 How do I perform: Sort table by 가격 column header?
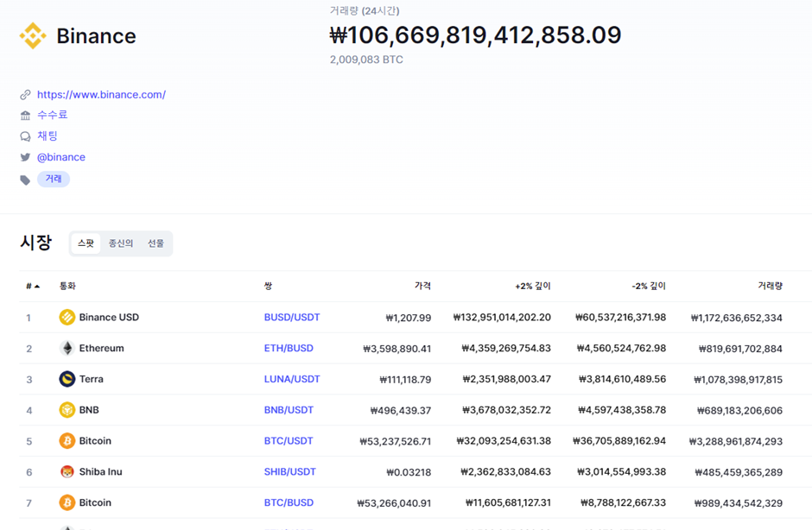coord(422,286)
